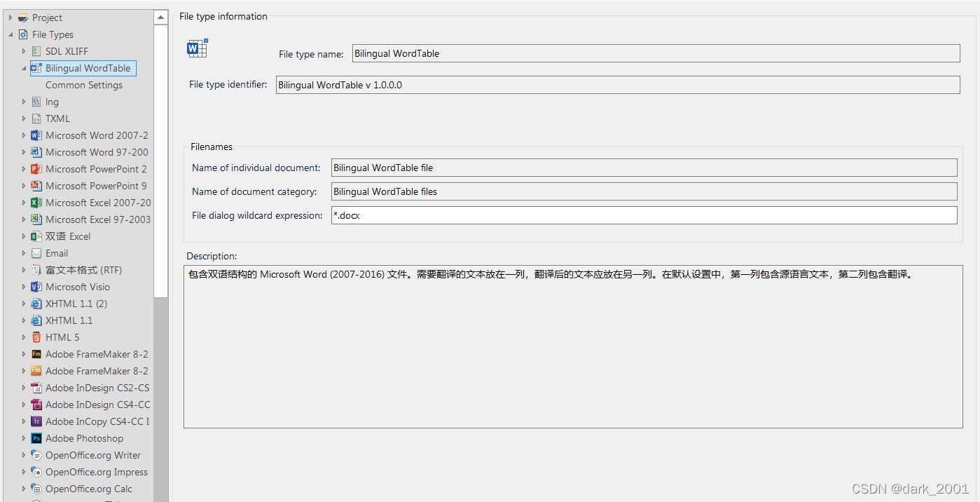The height and width of the screenshot is (502, 980).
Task: Click File dialog wildcard expression field
Action: coord(644,215)
